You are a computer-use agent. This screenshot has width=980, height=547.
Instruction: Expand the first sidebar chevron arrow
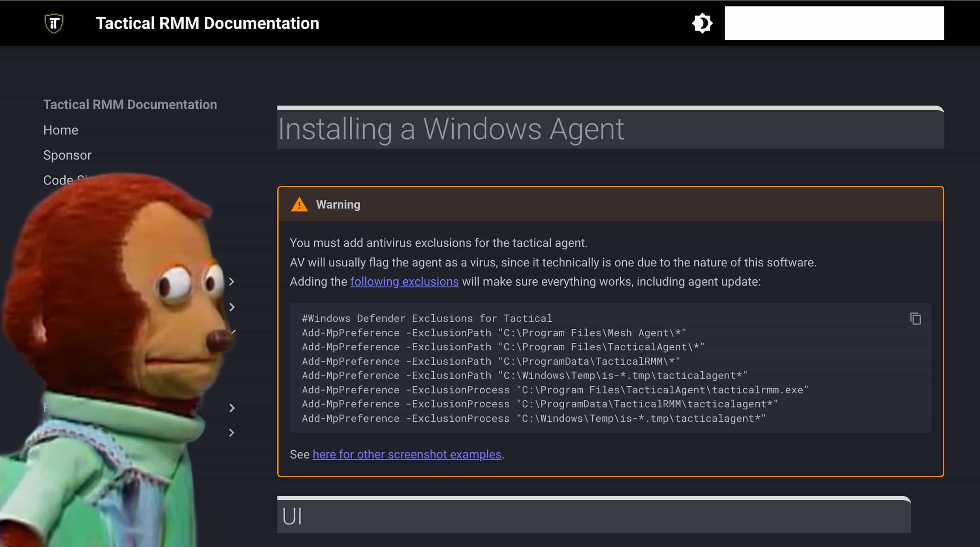pos(232,281)
